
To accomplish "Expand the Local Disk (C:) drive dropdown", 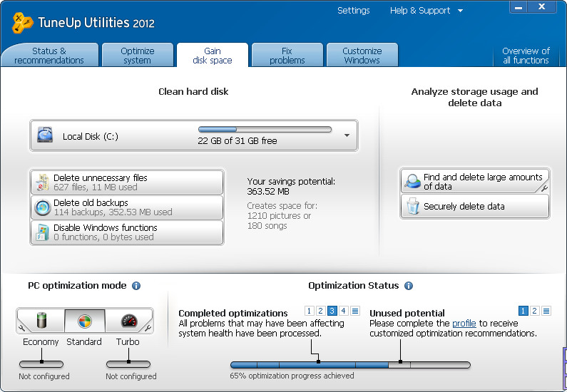I will [x=347, y=135].
